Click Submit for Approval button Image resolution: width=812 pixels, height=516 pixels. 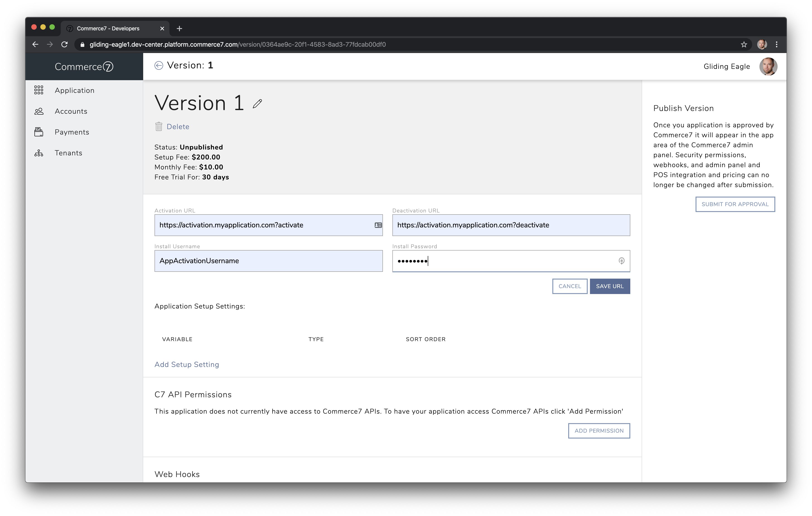click(x=735, y=204)
